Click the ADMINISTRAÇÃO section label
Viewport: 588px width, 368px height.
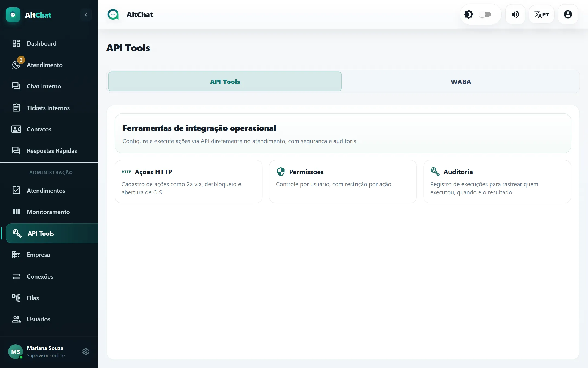(x=51, y=173)
